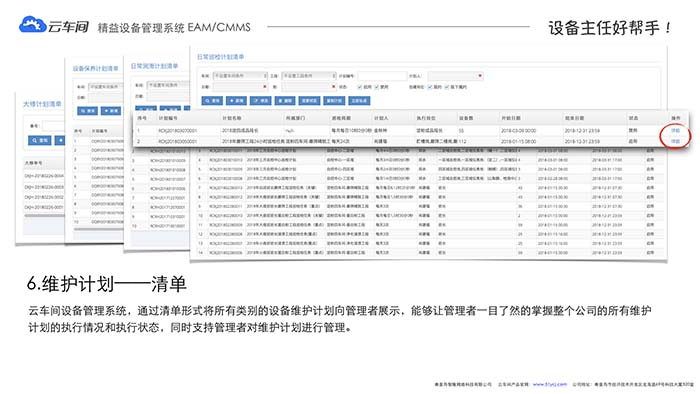700x394 pixels.
Task: Select the enlarged row with 设备数 112
Action: point(411,141)
